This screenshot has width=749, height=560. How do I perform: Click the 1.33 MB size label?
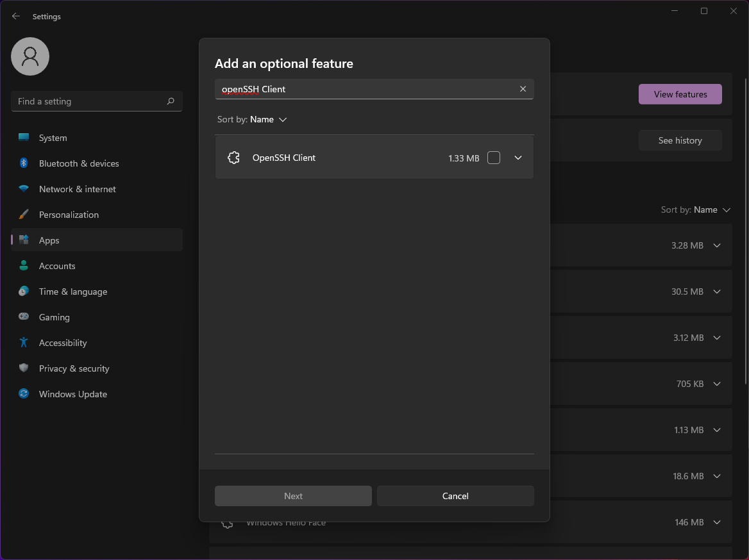[464, 158]
